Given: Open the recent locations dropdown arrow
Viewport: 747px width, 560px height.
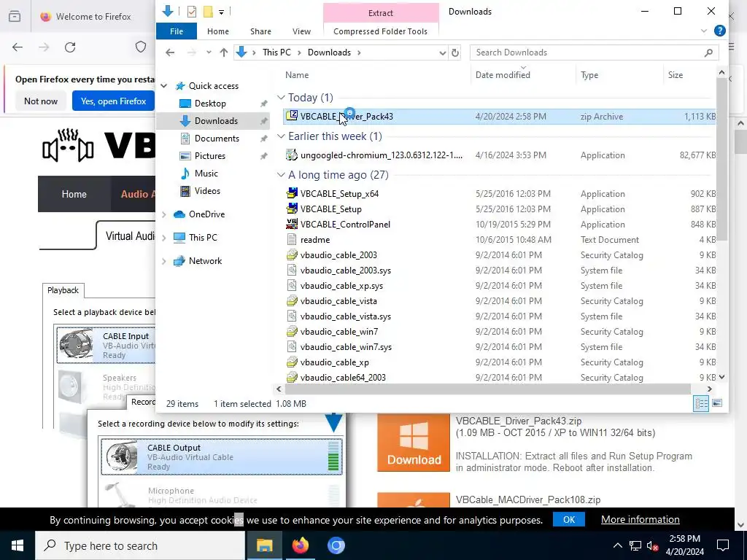Looking at the screenshot, I should [x=209, y=52].
